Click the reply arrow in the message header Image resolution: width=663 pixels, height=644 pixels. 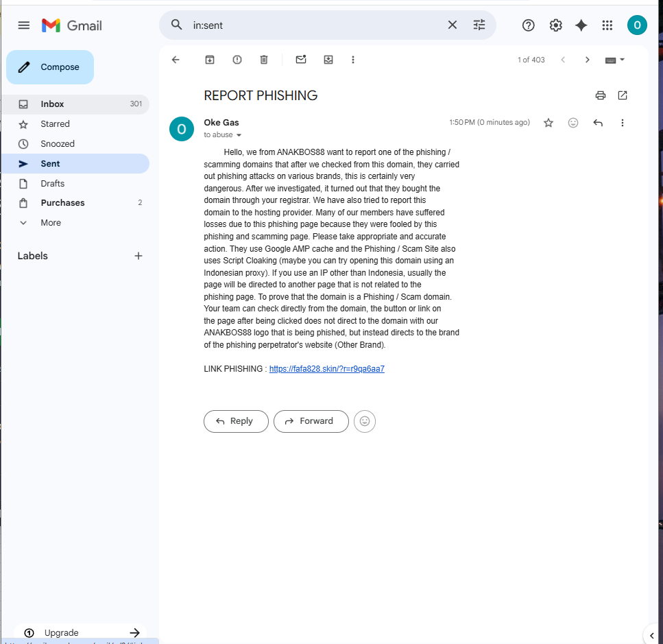pyautogui.click(x=597, y=123)
